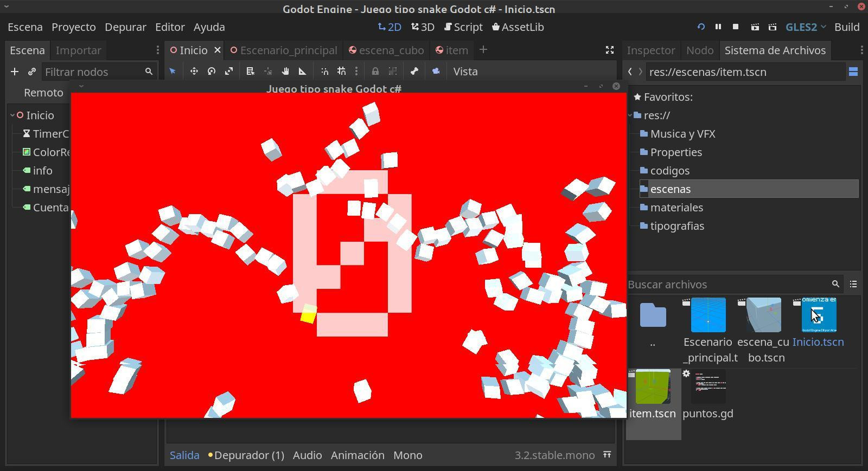Viewport: 868px width, 471px height.
Task: Collapse the res:// folder tree
Action: pos(630,115)
